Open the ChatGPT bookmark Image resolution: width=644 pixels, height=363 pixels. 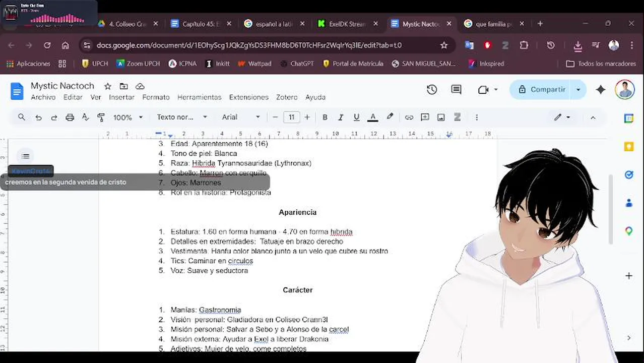click(x=297, y=64)
